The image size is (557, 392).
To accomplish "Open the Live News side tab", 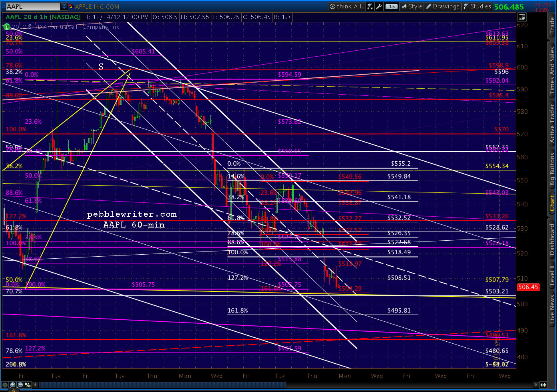I will click(552, 309).
